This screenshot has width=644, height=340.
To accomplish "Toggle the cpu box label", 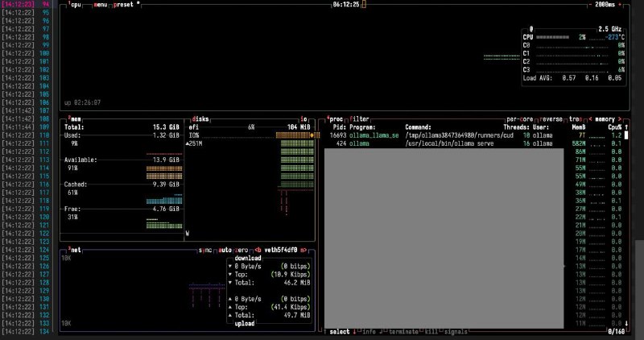I will pos(76,4).
